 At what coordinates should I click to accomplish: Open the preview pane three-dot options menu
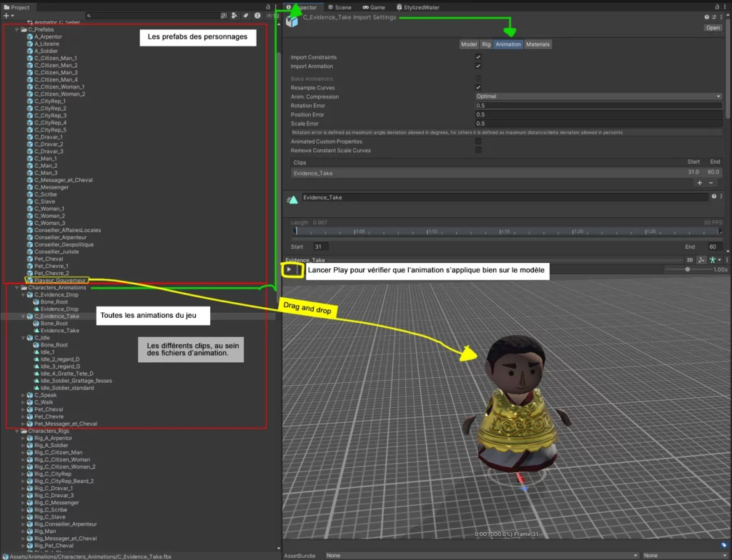click(x=726, y=260)
